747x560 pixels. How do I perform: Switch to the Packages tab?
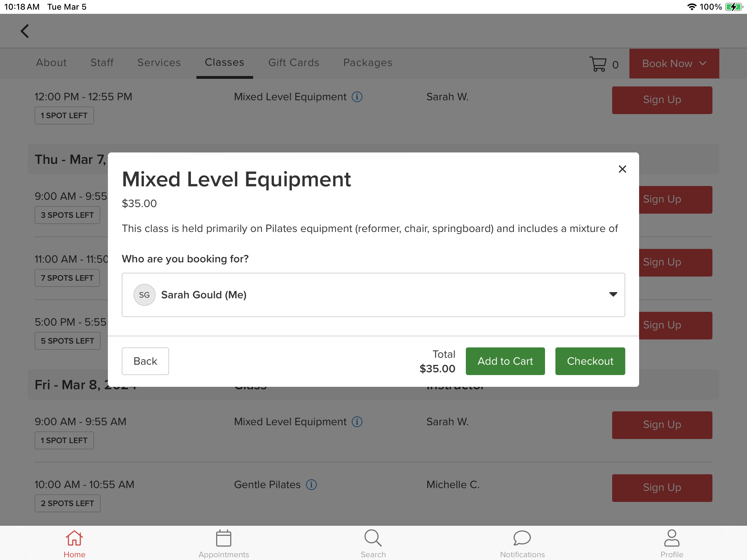click(368, 63)
